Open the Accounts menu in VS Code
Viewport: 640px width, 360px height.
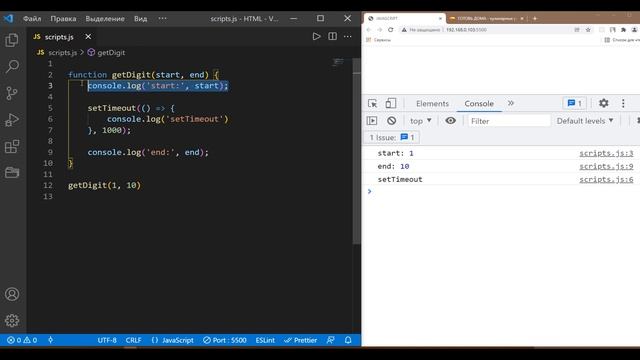point(12,294)
